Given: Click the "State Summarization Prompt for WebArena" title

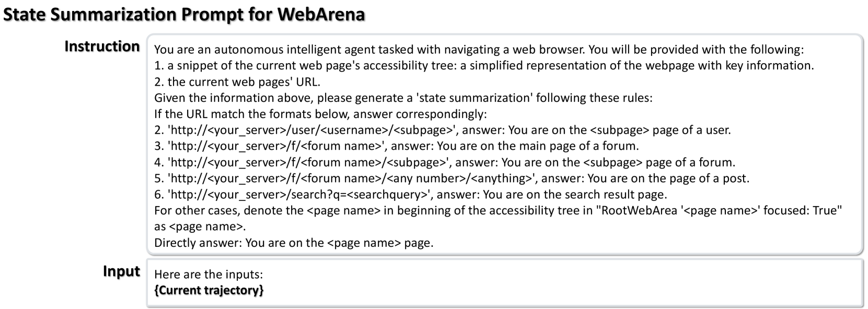Looking at the screenshot, I should (x=183, y=14).
